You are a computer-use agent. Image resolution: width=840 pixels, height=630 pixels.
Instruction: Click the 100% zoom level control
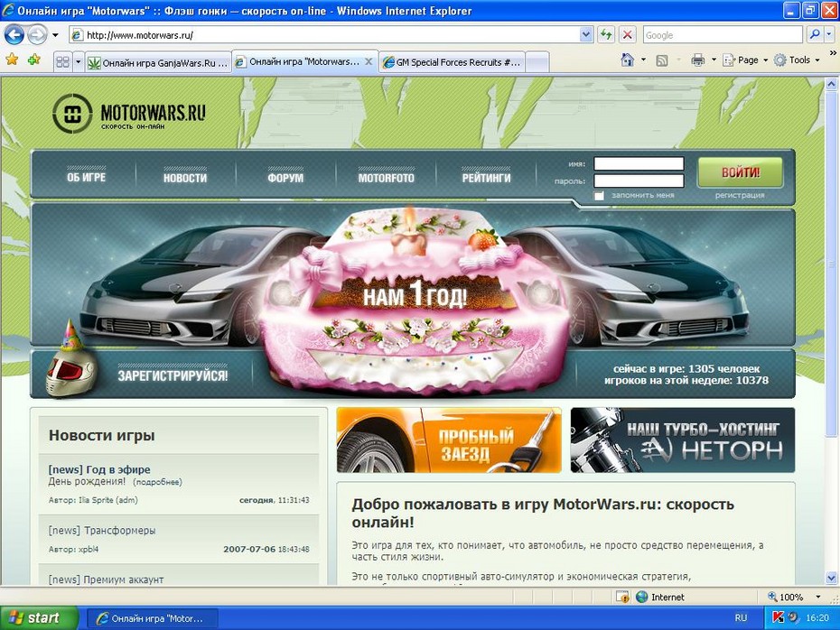786,597
